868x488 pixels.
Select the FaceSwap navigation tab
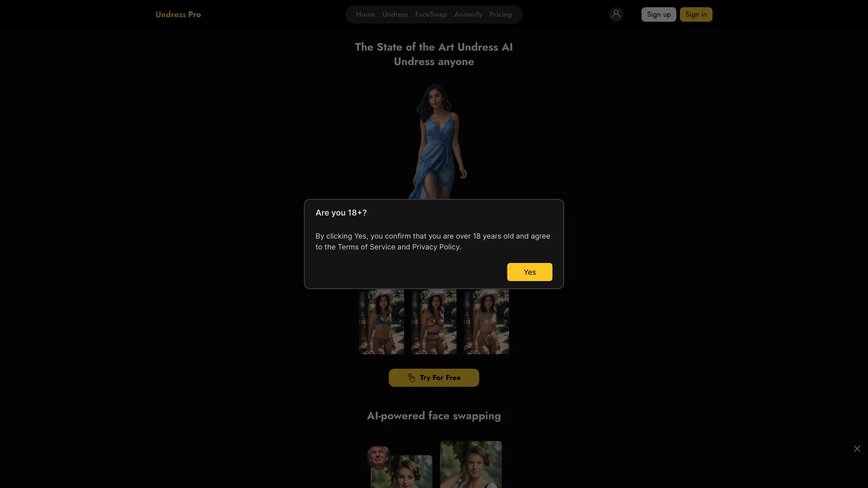tap(431, 14)
